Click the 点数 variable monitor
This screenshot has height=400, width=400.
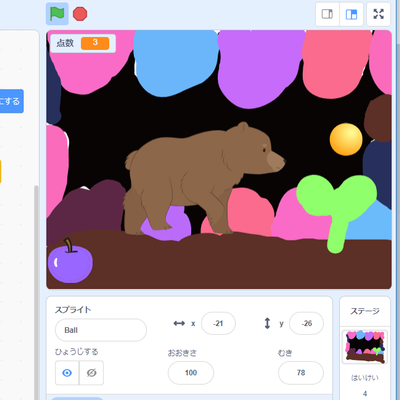[83, 43]
